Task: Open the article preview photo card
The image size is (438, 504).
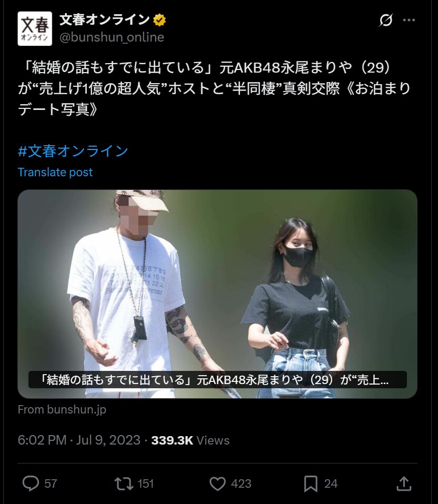Action: coord(217,294)
